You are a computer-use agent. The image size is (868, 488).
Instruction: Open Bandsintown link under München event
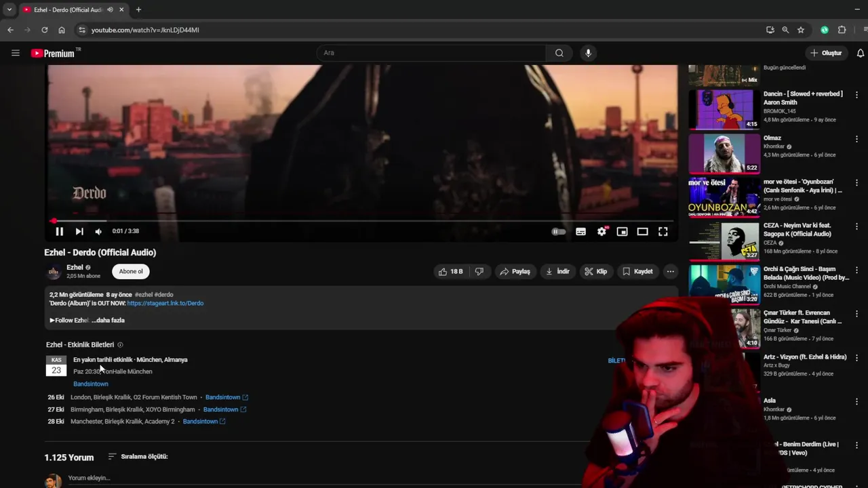[x=91, y=384]
